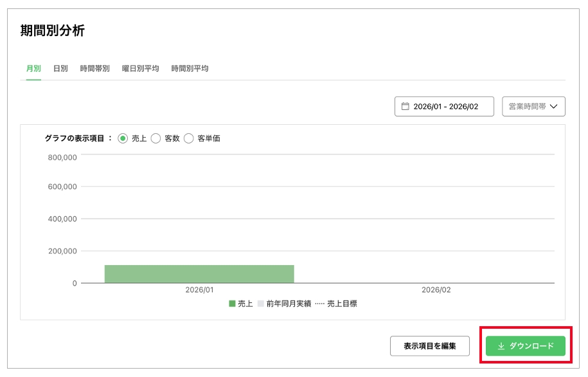Click the gray 前年同月実績 legend square

[261, 304]
